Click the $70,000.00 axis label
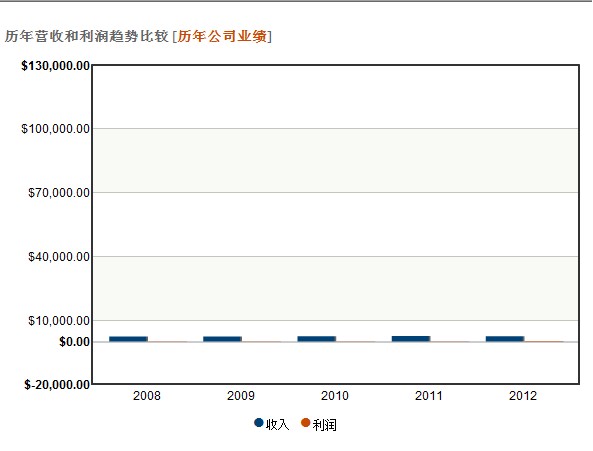This screenshot has height=451, width=593. tap(59, 193)
